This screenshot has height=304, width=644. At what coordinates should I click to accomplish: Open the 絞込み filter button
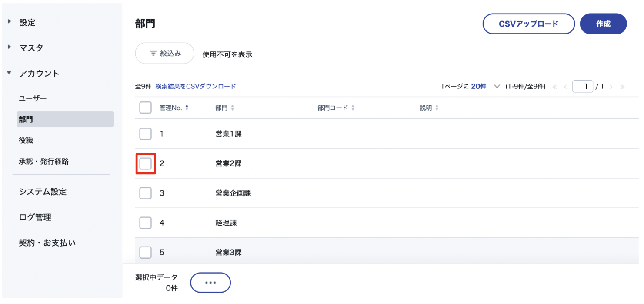pyautogui.click(x=164, y=54)
